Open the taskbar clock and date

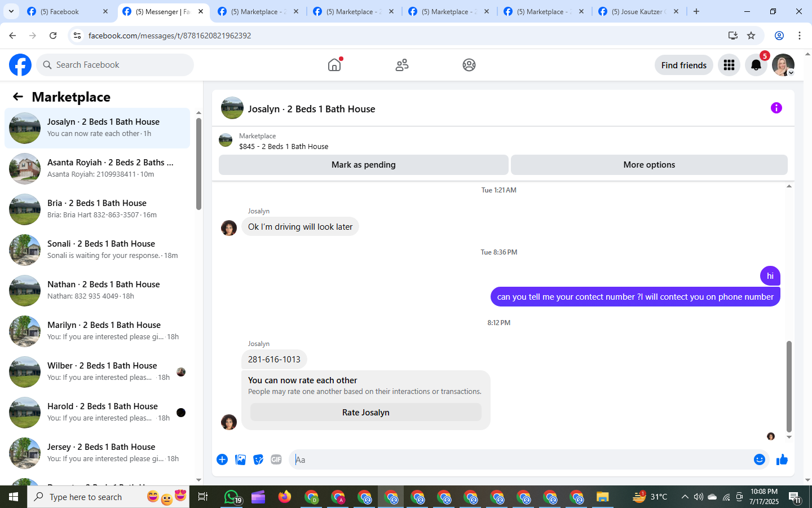click(x=764, y=497)
